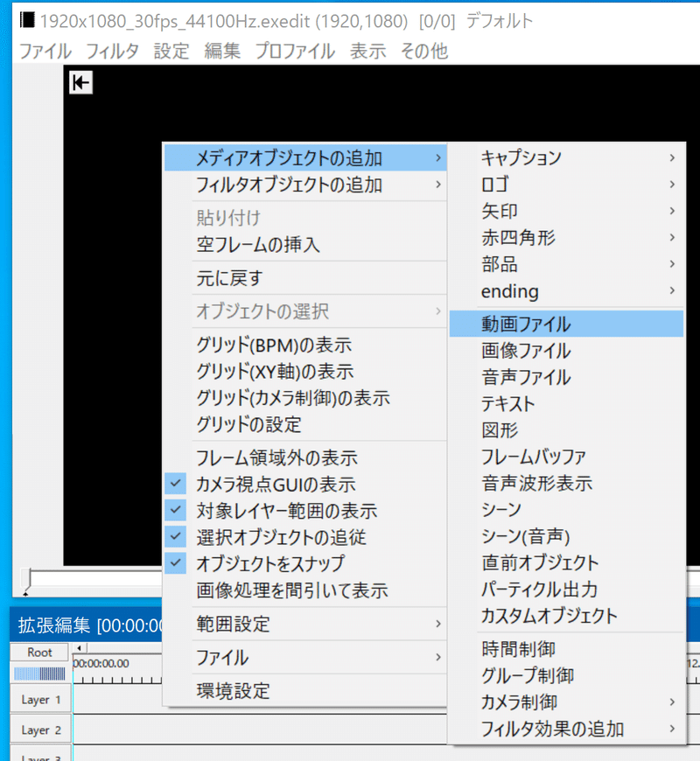This screenshot has height=761, width=700.
Task: Open the 設定 menu
Action: 171,51
